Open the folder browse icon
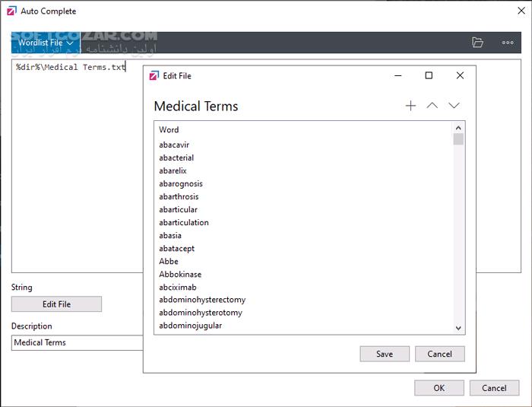 [477, 43]
